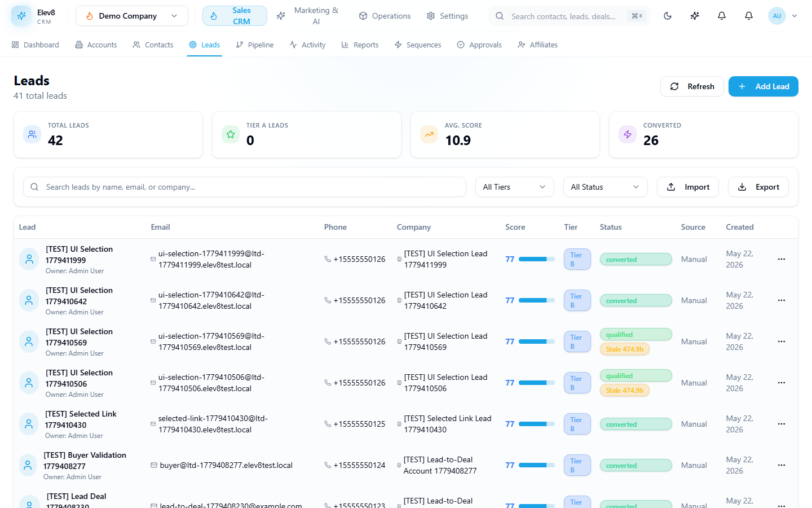This screenshot has height=508, width=812.
Task: Click Tier B badge of lead 1779410642
Action: tap(577, 300)
